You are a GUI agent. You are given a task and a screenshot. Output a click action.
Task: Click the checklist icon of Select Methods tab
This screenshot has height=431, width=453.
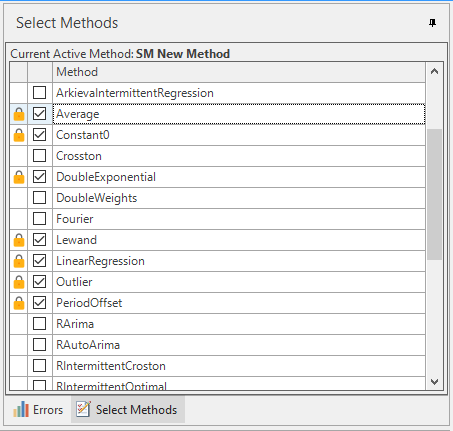83,409
